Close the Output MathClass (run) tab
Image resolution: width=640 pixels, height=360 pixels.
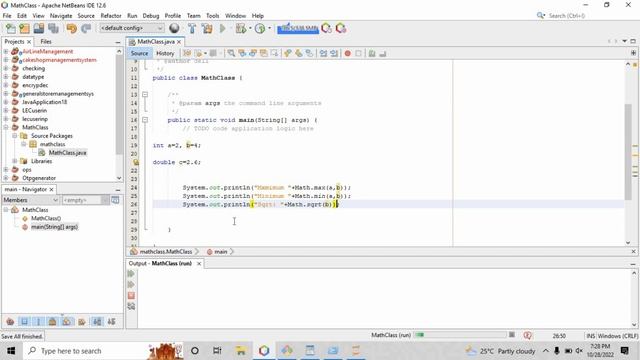[x=199, y=264]
